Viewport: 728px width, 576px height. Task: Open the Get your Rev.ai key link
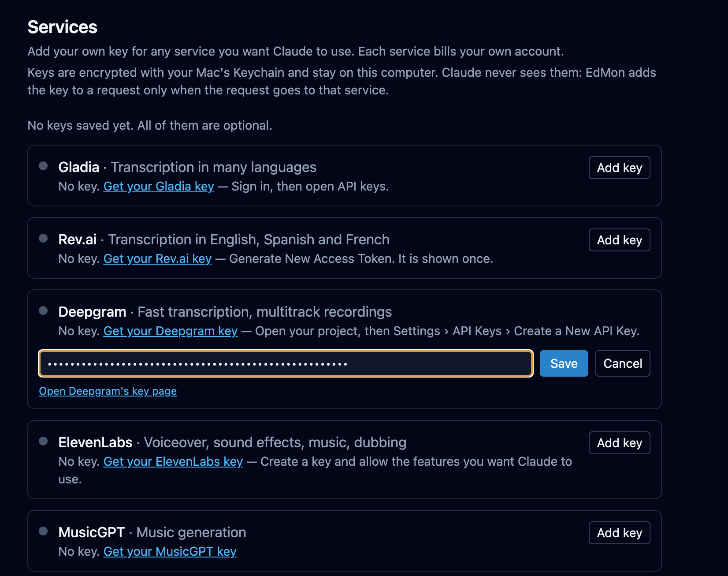[157, 259]
